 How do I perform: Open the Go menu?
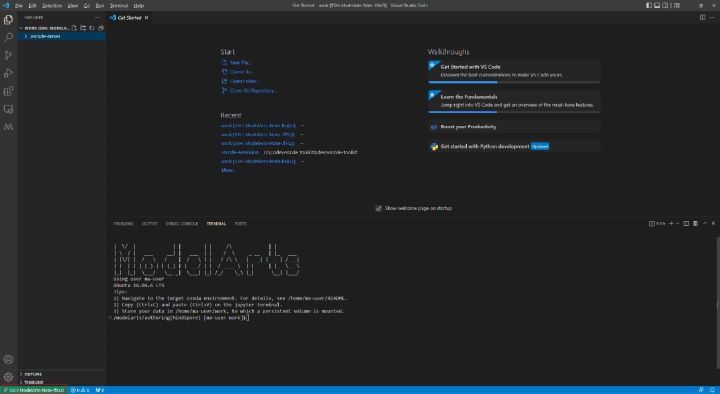coord(87,6)
